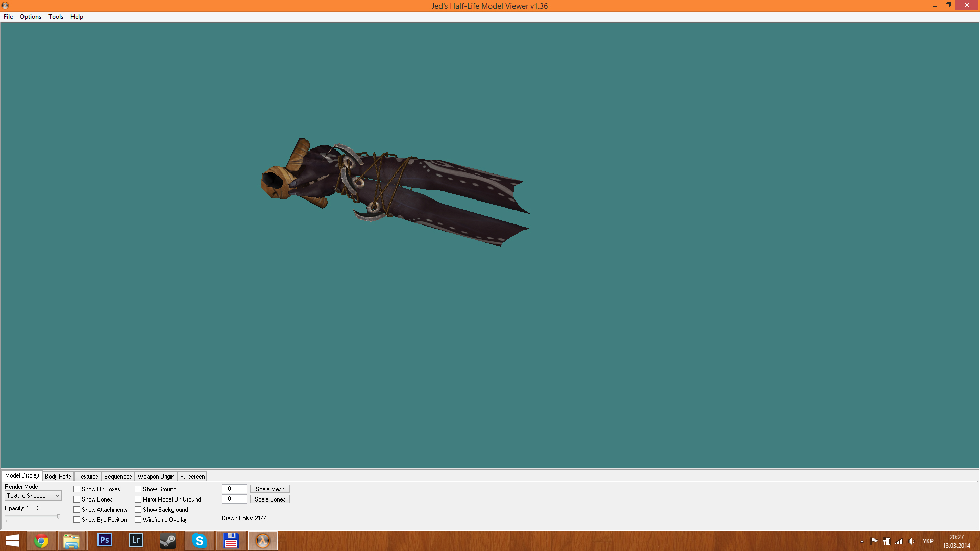Open the File menu
980x551 pixels.
tap(8, 17)
